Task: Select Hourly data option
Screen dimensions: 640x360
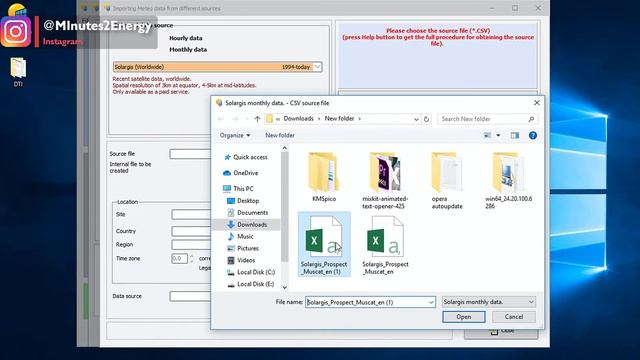Action: [186, 38]
